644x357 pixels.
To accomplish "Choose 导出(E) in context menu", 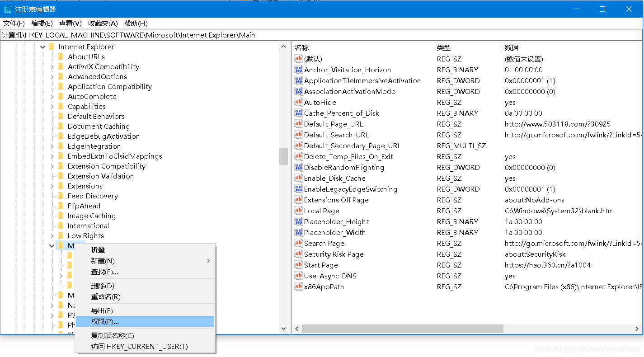I will pyautogui.click(x=145, y=310).
